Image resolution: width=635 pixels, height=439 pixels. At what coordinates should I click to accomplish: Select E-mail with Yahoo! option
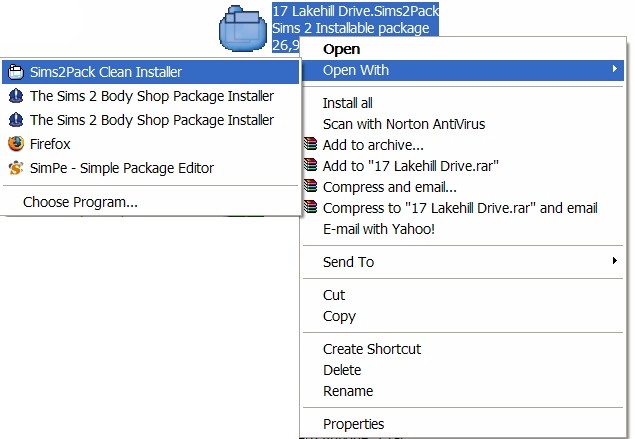tap(379, 229)
